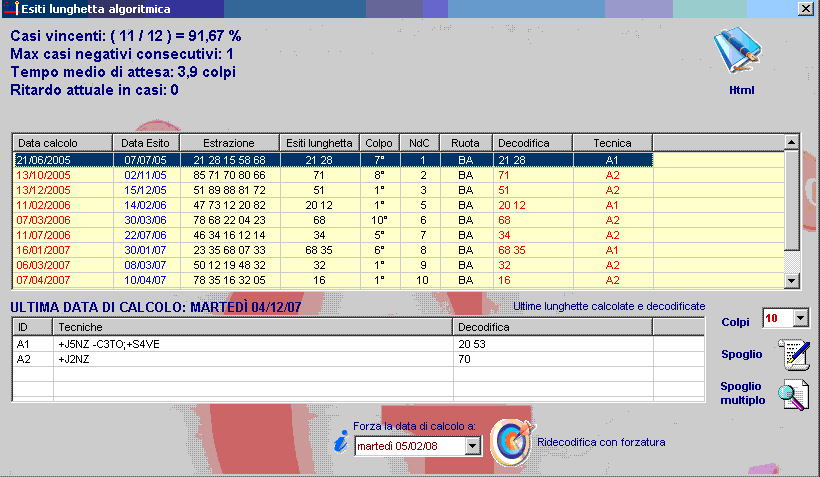Close the Esiti lunghetta algoritmica window

click(805, 8)
